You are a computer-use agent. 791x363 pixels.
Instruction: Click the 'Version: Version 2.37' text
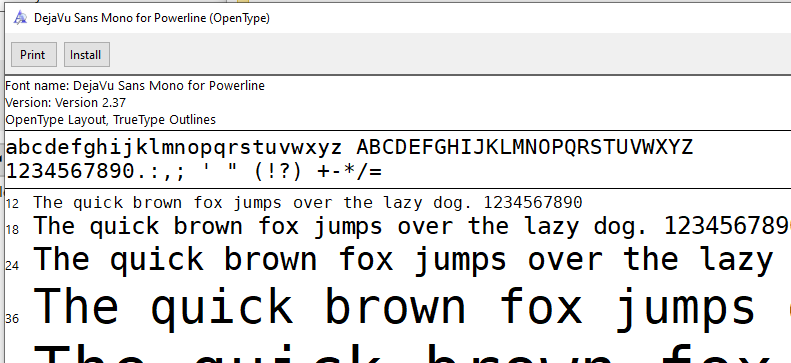click(65, 102)
